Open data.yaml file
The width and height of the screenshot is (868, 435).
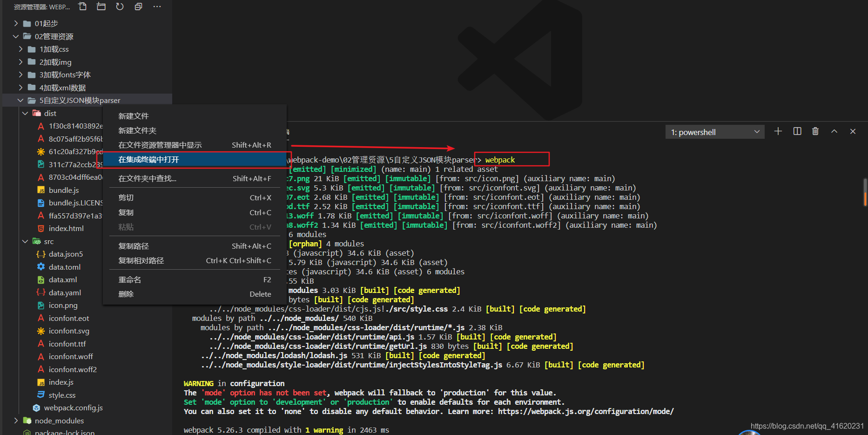tap(65, 292)
